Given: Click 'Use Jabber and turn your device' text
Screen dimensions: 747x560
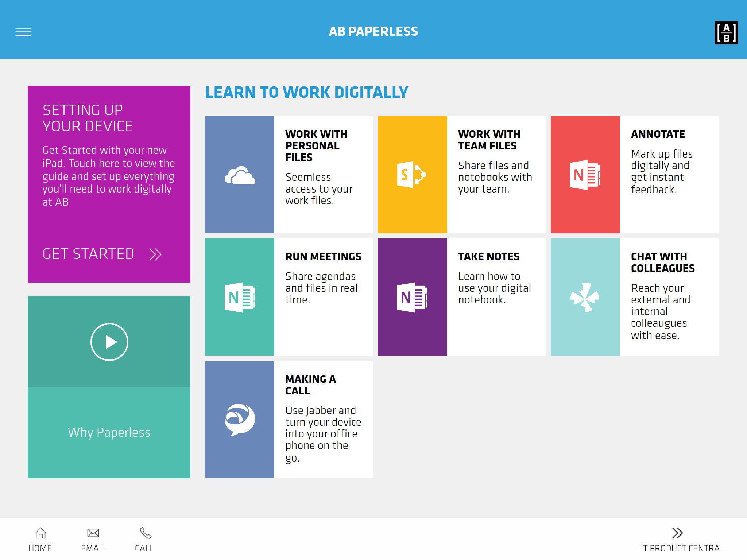Looking at the screenshot, I should (323, 434).
